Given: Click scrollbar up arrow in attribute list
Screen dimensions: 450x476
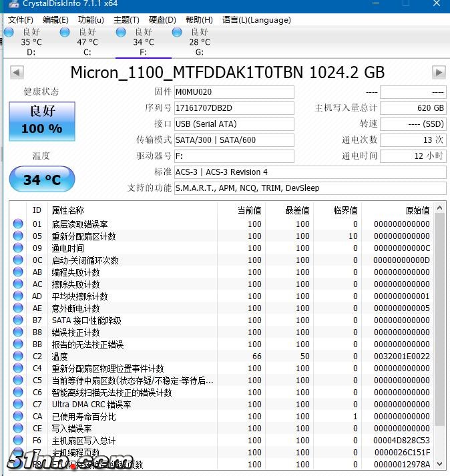Looking at the screenshot, I should point(440,209).
